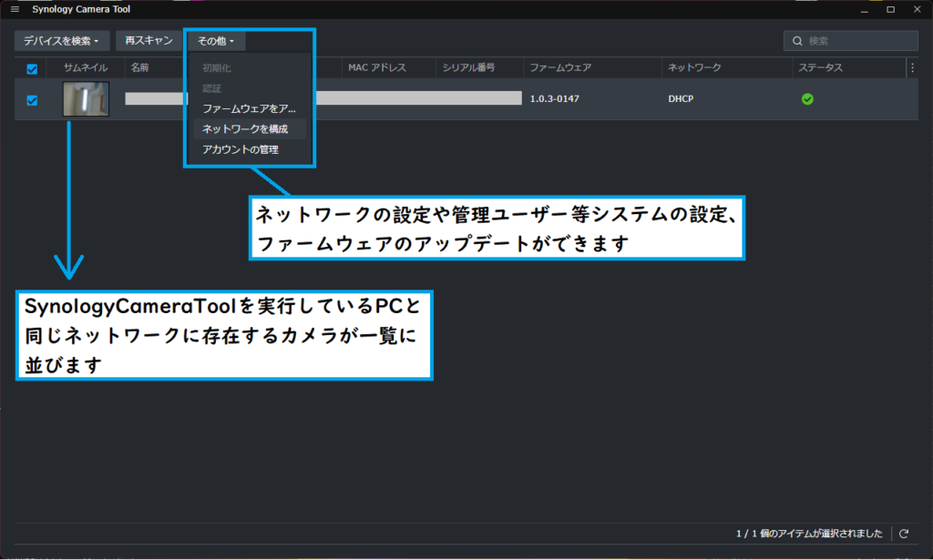The image size is (933, 560).
Task: Maximize the Synology Camera Tool window
Action: tap(891, 9)
